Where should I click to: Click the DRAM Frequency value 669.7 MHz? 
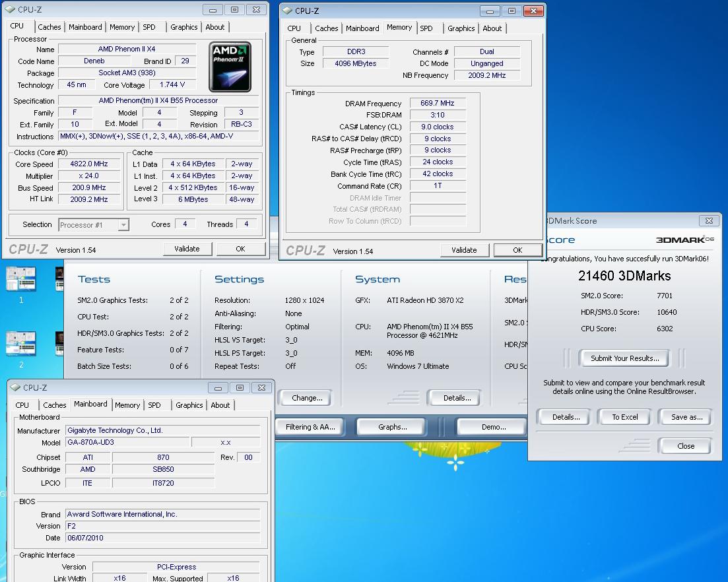click(438, 104)
